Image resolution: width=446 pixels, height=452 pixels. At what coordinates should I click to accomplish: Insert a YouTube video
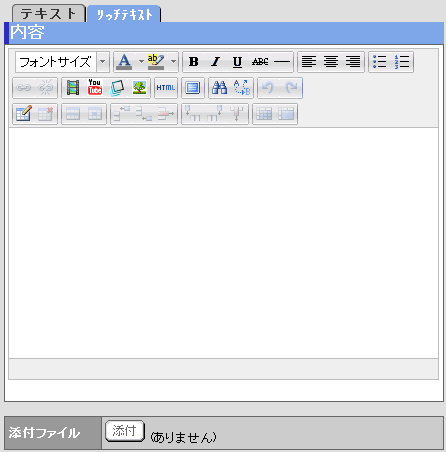point(95,88)
